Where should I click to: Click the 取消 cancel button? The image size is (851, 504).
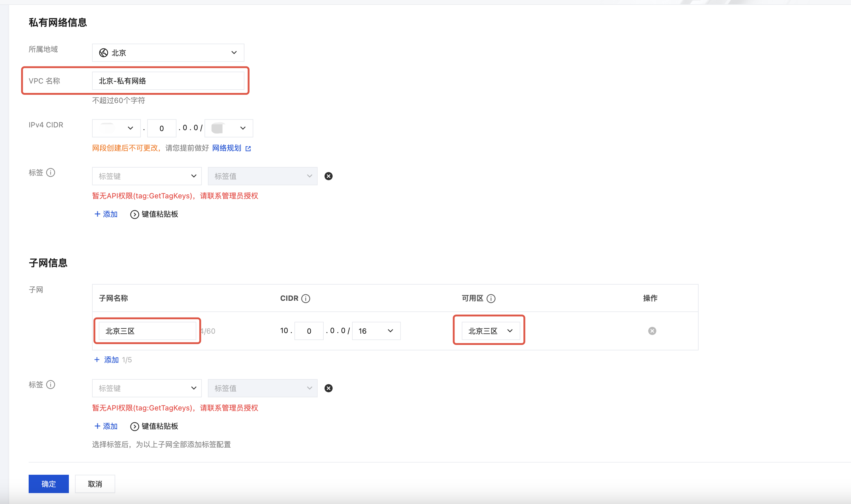pos(95,484)
